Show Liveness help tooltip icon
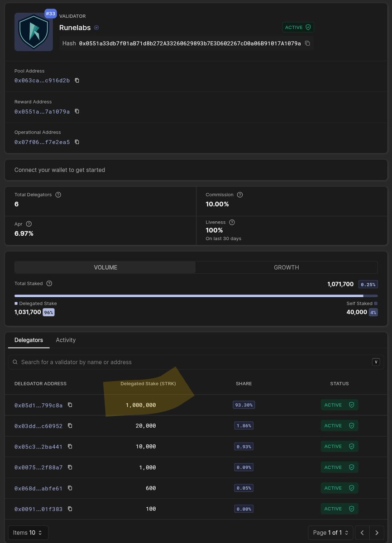 (x=232, y=222)
